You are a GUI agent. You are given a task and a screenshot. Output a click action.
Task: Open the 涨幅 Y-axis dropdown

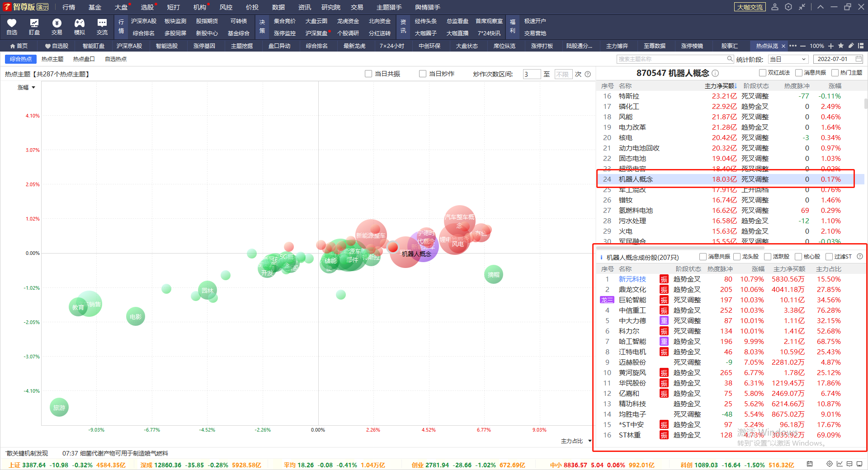pyautogui.click(x=26, y=87)
